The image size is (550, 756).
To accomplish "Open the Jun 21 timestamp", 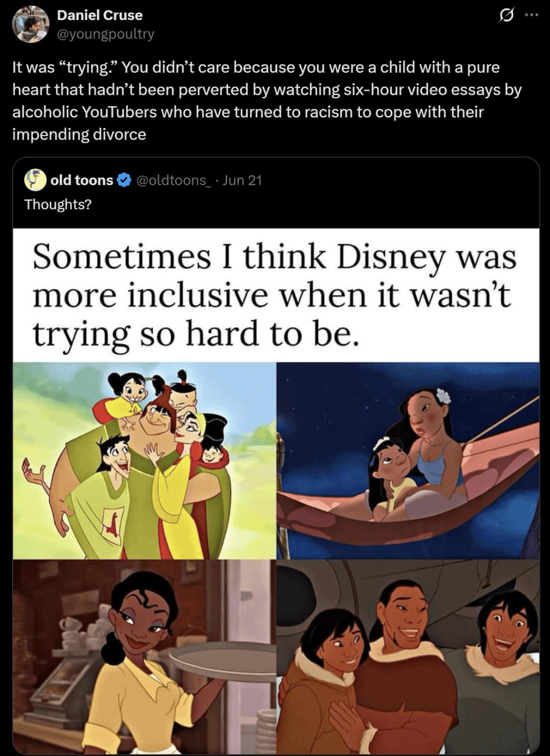I will click(x=242, y=180).
